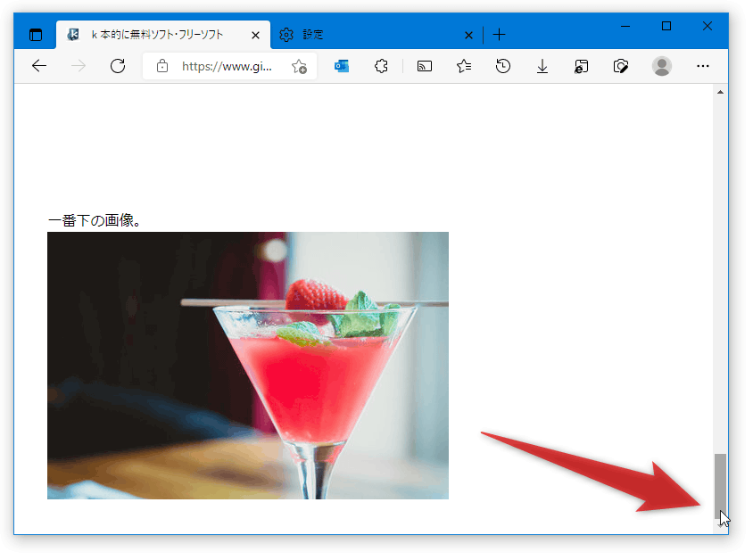
Task: Reload the current page
Action: (x=118, y=66)
